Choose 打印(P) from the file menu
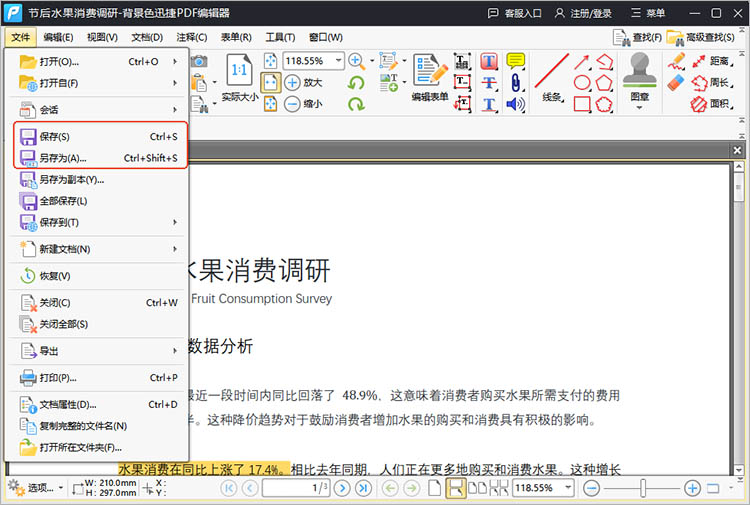750x505 pixels. [99, 378]
